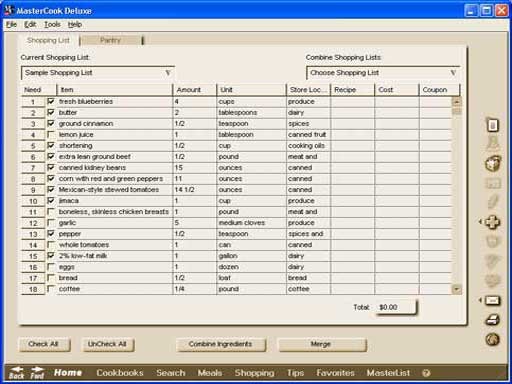The height and width of the screenshot is (384, 512).
Task: Toggle the fresh blueberries checkbox
Action: (x=51, y=101)
